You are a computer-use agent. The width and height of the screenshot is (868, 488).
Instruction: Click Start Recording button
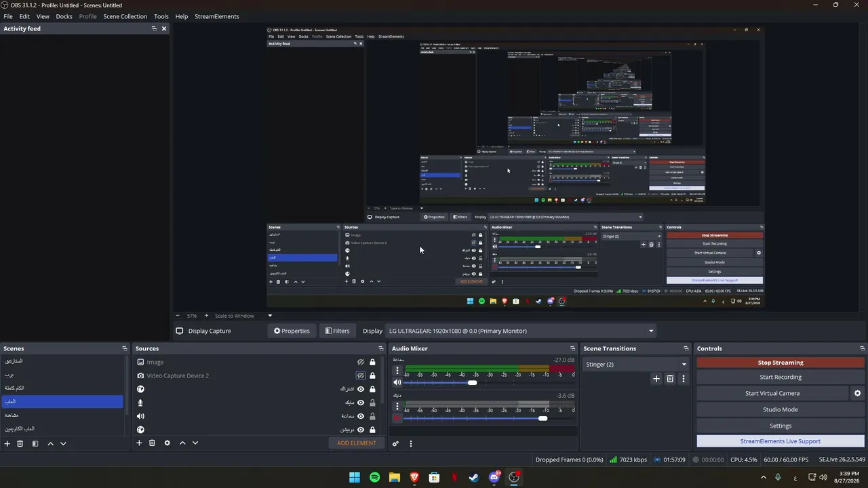781,377
